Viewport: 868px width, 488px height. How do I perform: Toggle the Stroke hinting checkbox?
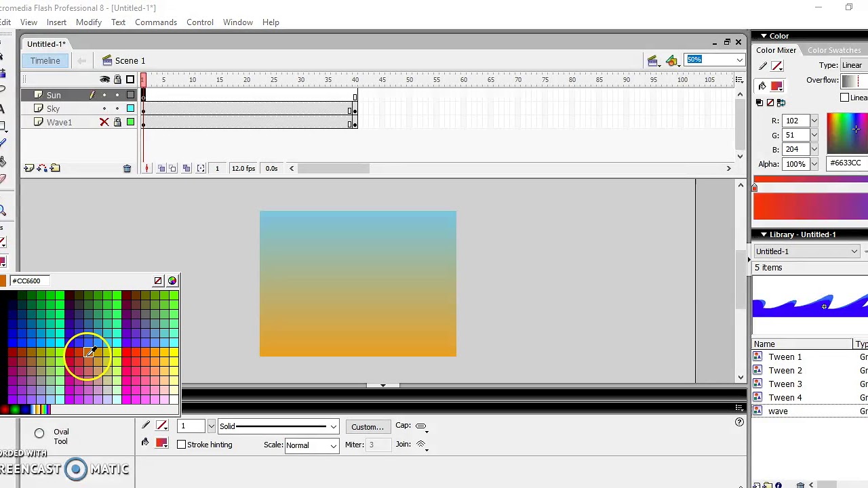point(181,445)
